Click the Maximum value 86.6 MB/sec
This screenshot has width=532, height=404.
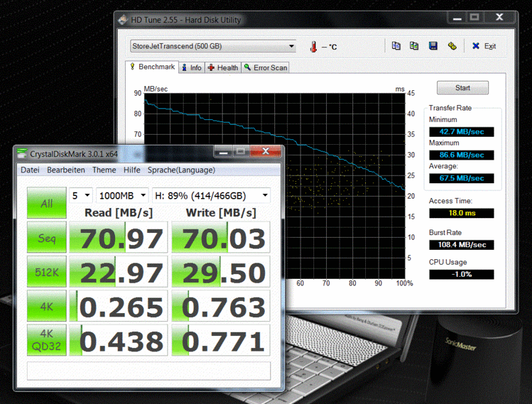click(x=461, y=155)
